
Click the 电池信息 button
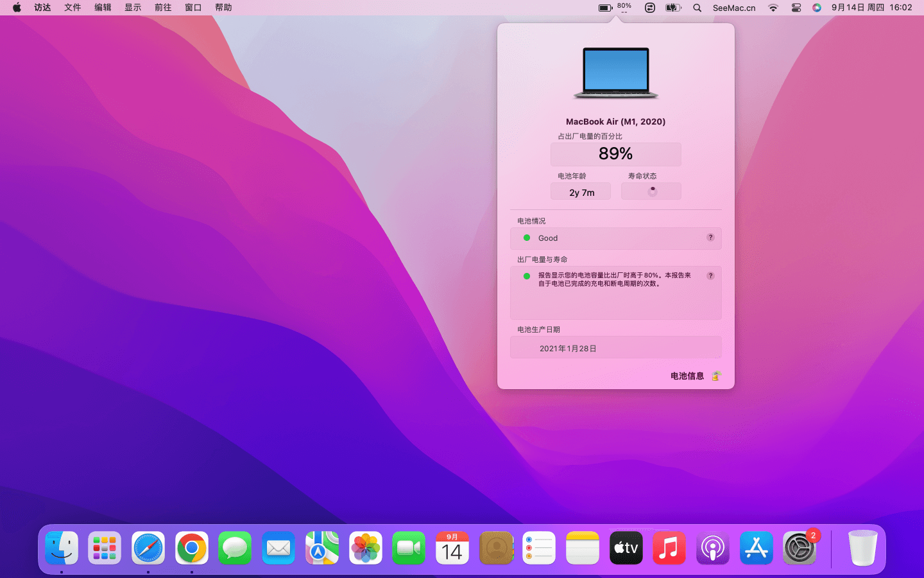(x=687, y=376)
